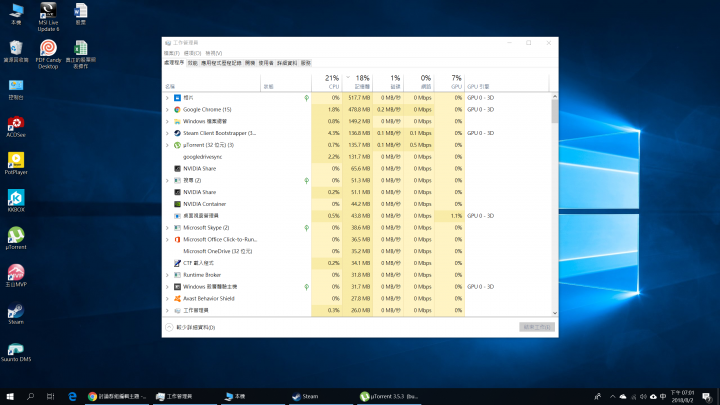The width and height of the screenshot is (720, 405).
Task: Switch to the 效能 Performance tab
Action: pyautogui.click(x=192, y=63)
